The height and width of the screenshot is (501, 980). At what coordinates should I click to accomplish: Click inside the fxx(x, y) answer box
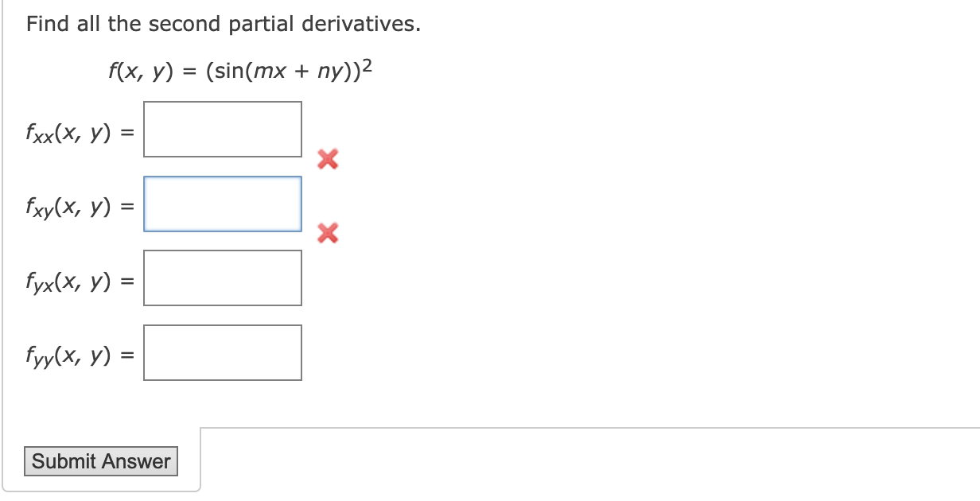pyautogui.click(x=222, y=129)
